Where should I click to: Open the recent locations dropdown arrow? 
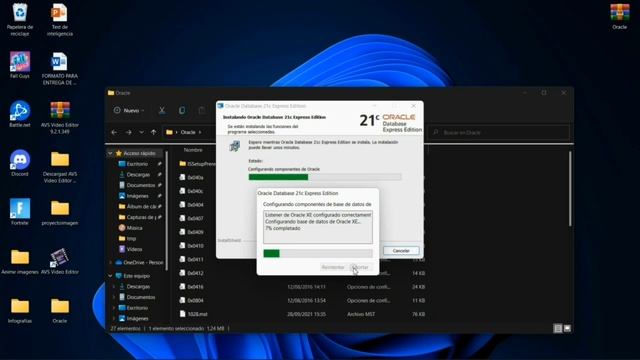click(141, 132)
